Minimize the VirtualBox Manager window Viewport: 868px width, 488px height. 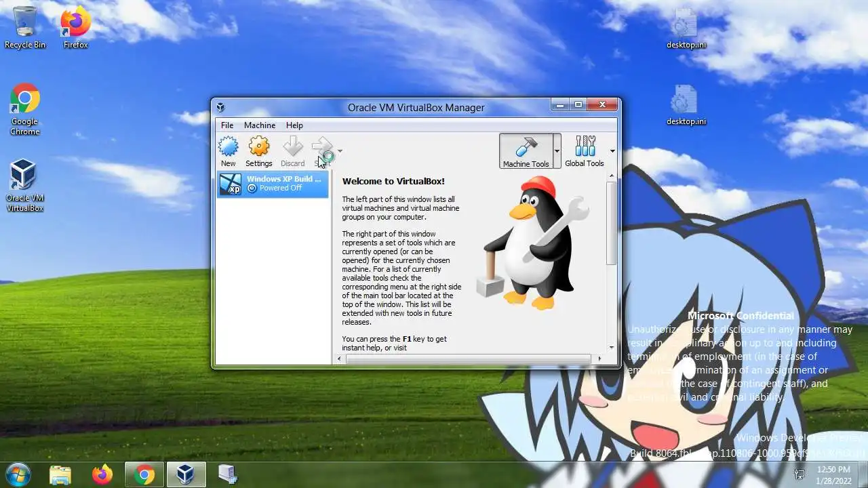tap(560, 105)
